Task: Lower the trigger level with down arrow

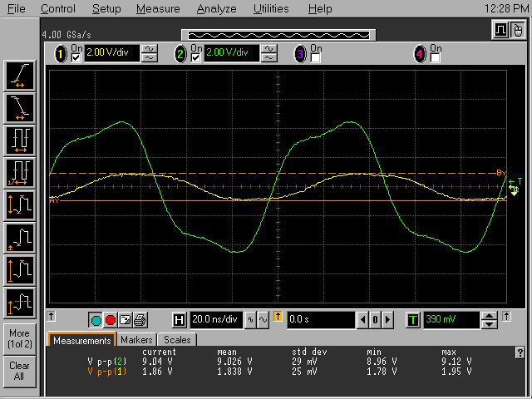Action: coord(490,324)
